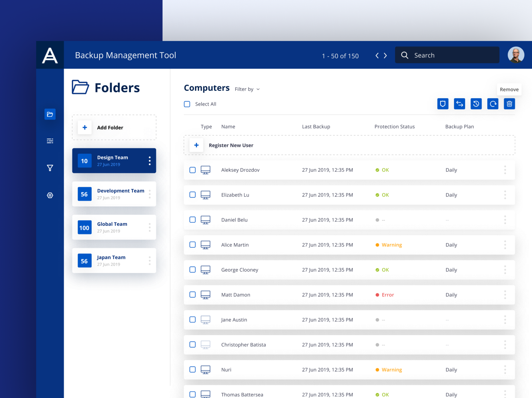
Task: Click the refresh icon in the toolbar
Action: pyautogui.click(x=492, y=104)
